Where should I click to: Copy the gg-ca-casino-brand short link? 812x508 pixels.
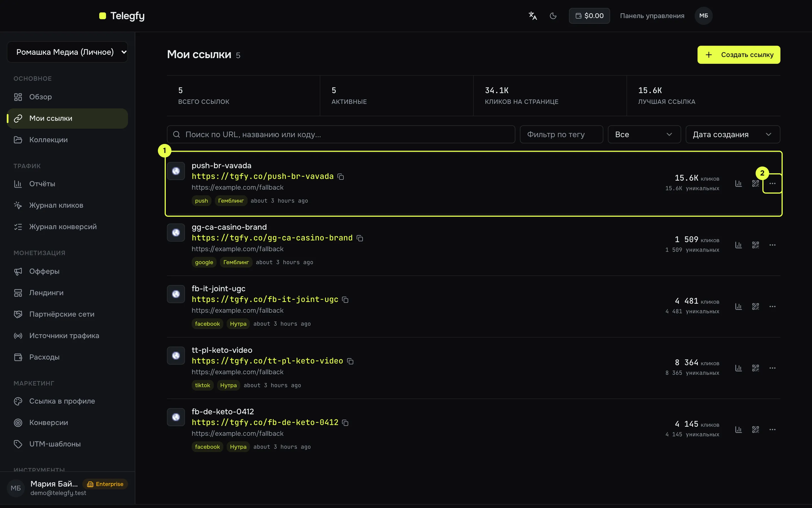[x=360, y=238]
